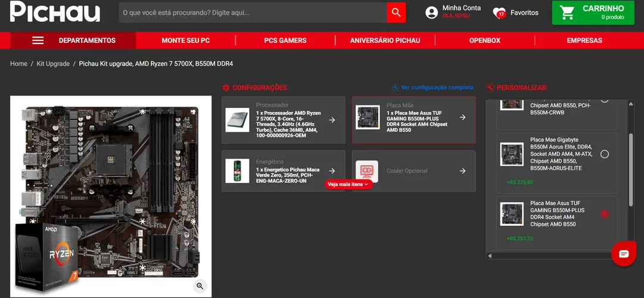Click the left arrow of horizontal scrollbar
Image resolution: width=644 pixels, height=298 pixels.
click(x=490, y=256)
